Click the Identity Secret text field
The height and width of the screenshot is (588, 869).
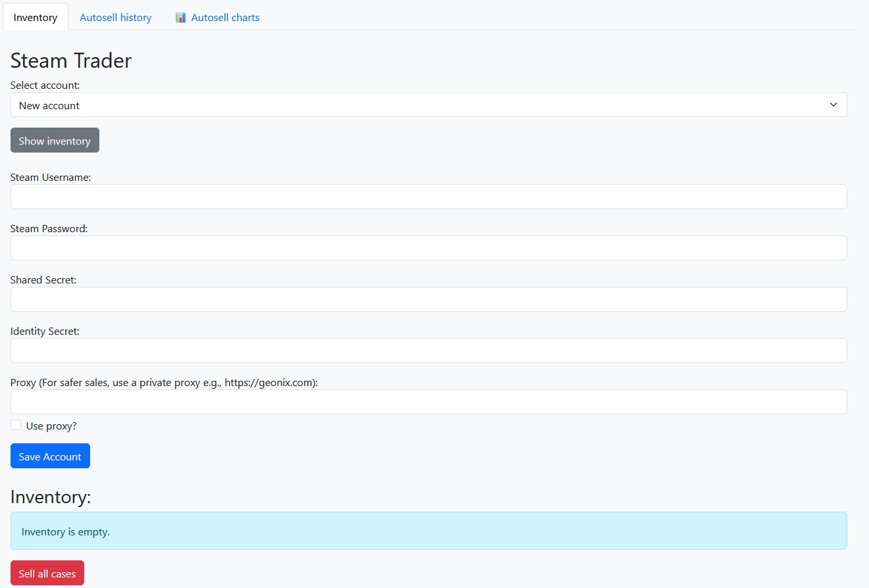pos(428,351)
